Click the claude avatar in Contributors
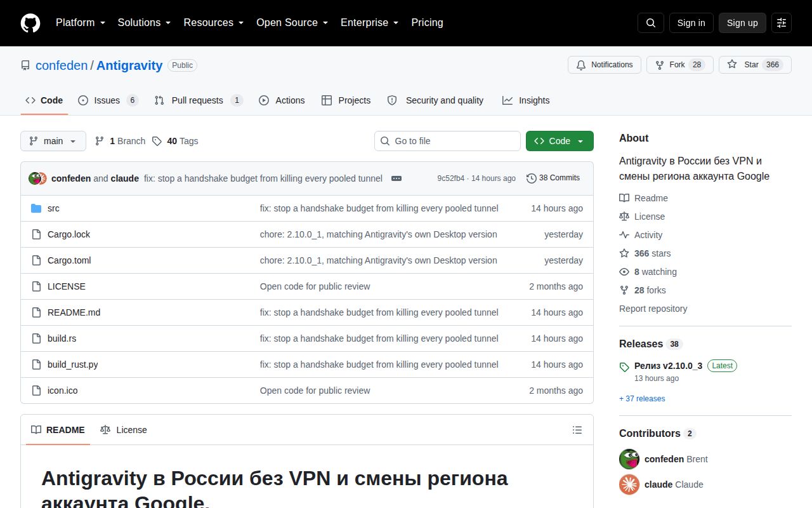Image resolution: width=812 pixels, height=508 pixels. (629, 485)
